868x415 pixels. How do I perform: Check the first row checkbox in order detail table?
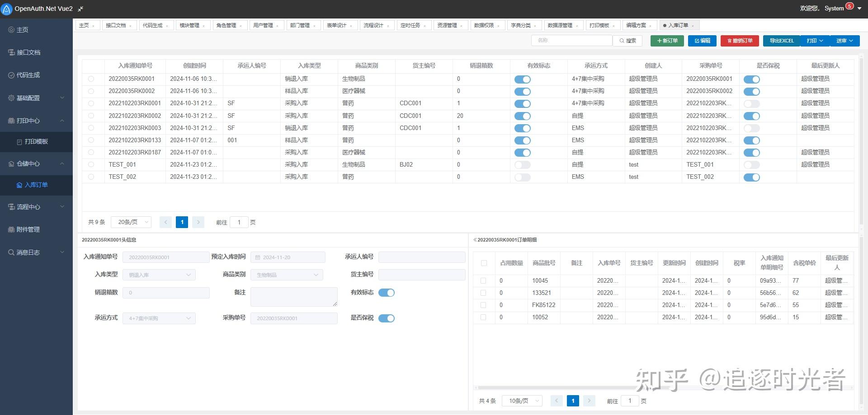click(x=483, y=280)
